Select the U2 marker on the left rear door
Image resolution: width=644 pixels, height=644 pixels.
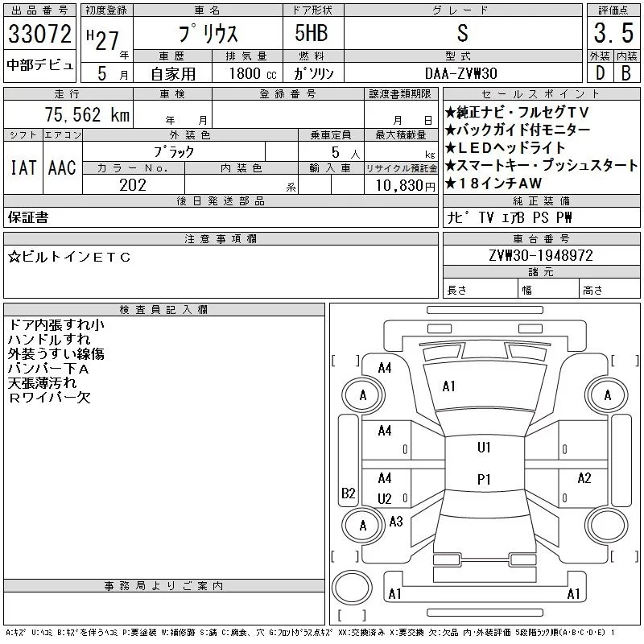(385, 498)
